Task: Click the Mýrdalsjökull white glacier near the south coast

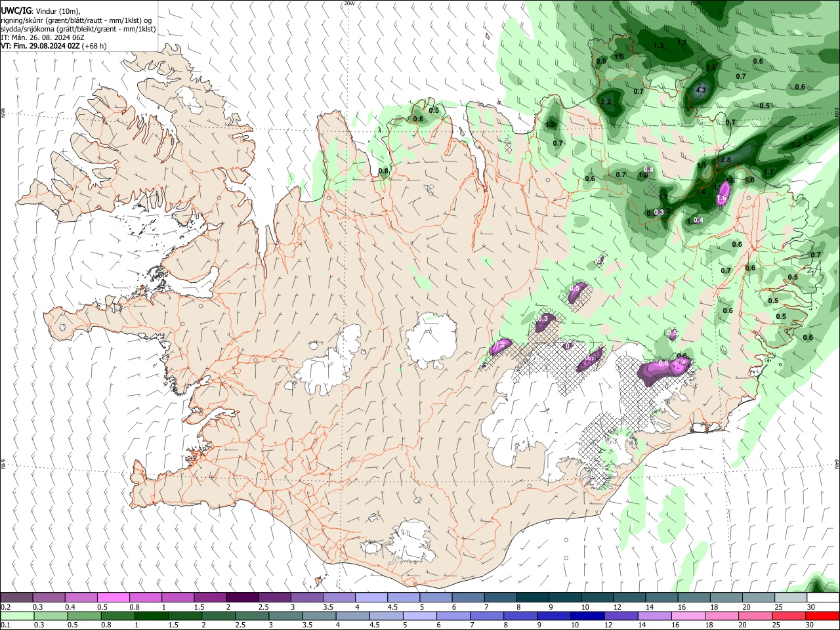Action: pyautogui.click(x=410, y=541)
